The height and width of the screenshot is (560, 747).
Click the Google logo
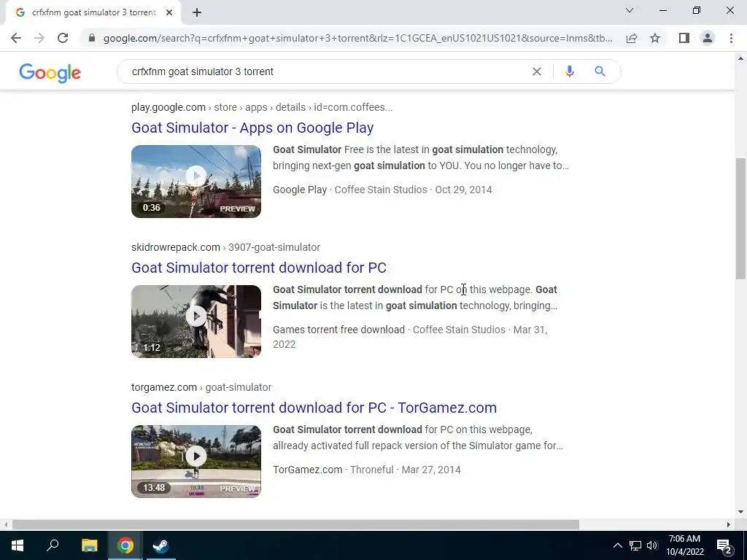click(x=50, y=72)
